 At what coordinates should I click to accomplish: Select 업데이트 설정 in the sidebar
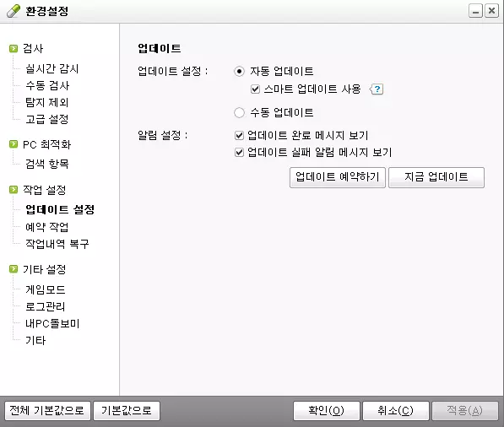coord(60,209)
